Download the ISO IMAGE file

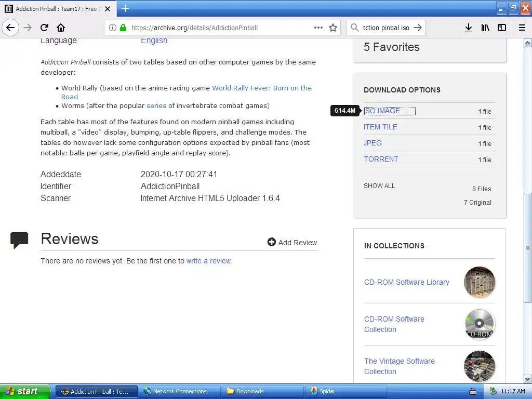pos(382,111)
